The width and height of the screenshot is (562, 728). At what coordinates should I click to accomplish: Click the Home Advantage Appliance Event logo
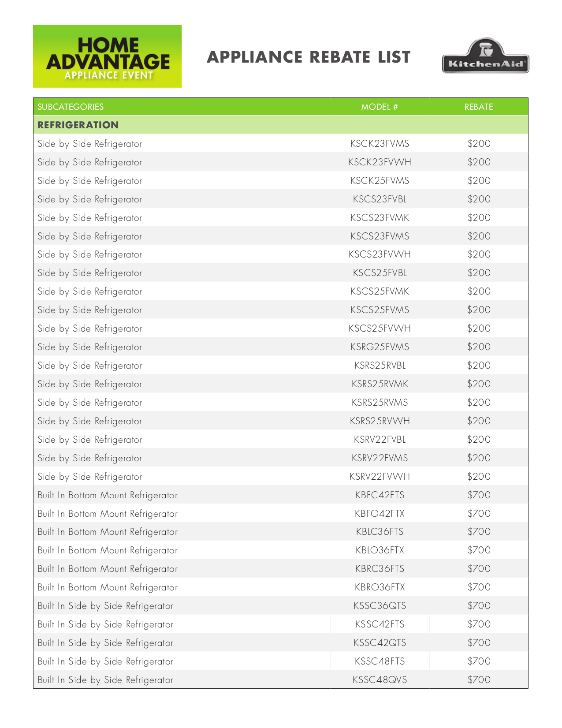(107, 56)
